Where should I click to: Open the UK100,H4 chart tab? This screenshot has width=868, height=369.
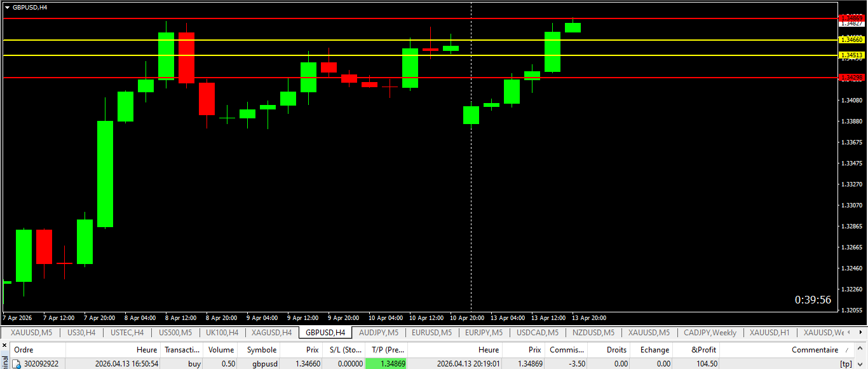[222, 333]
